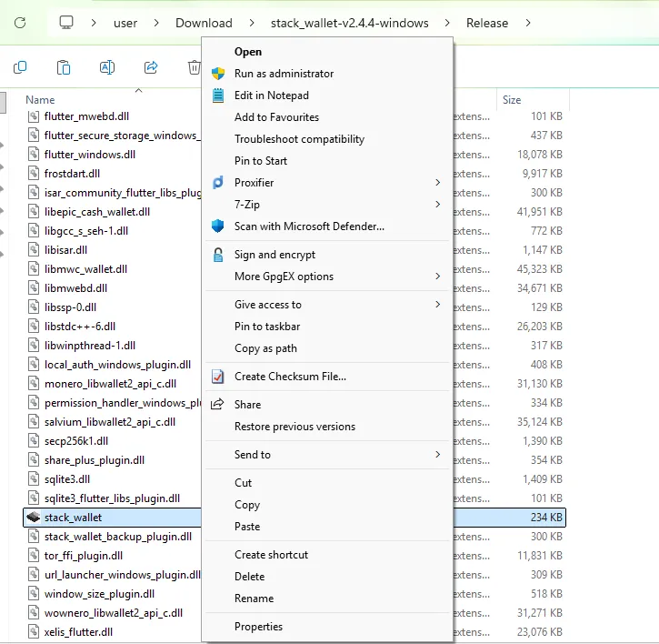Click the checksum icon beside Create Checksum File
Screen dimensions: 659x644
(218, 377)
